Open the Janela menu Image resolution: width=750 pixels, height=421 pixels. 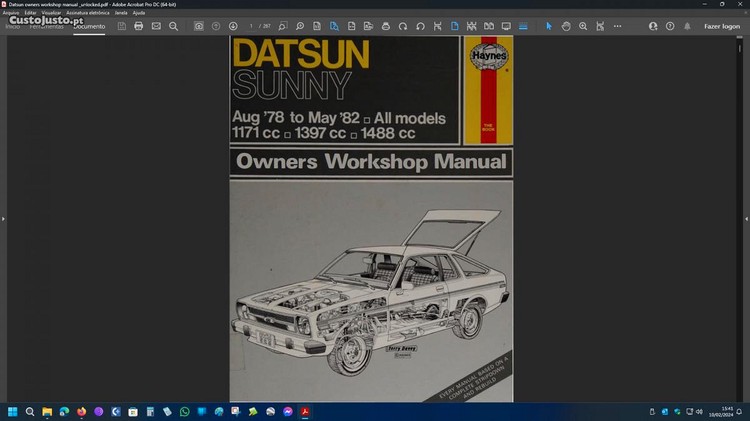[x=121, y=12]
